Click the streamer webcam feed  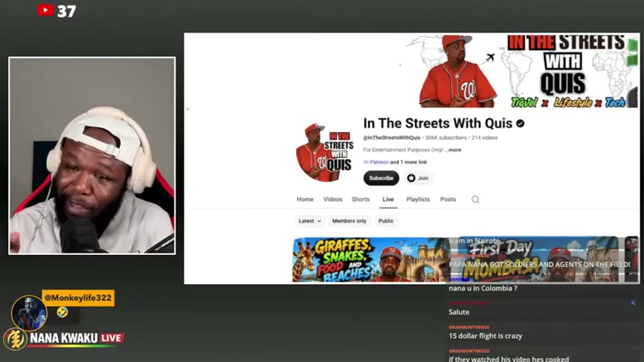coord(92,155)
